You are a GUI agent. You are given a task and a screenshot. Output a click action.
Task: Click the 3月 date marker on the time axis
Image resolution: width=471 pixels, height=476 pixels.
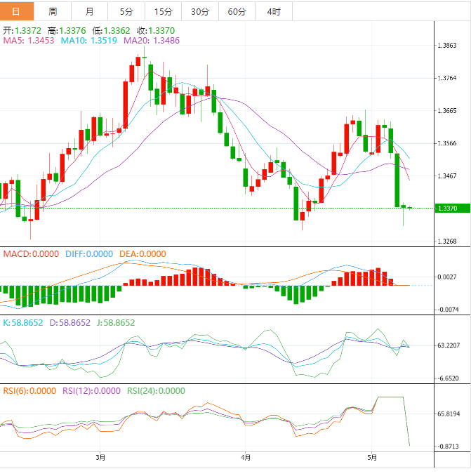pos(100,458)
